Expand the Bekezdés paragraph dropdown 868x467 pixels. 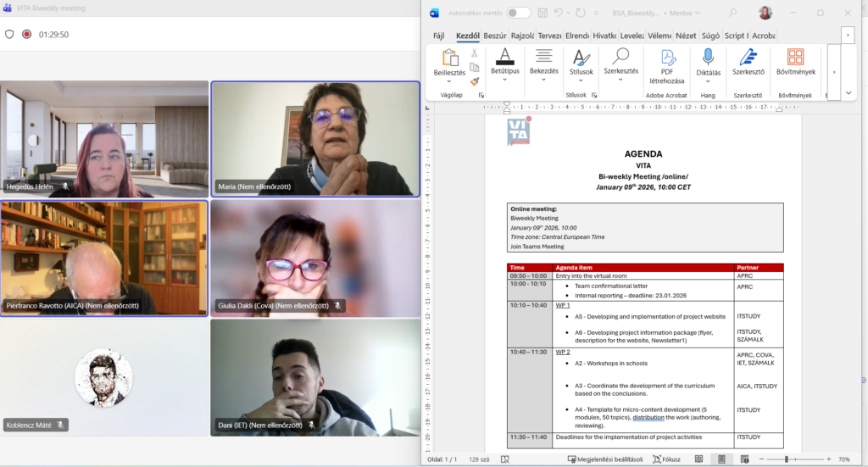[543, 79]
